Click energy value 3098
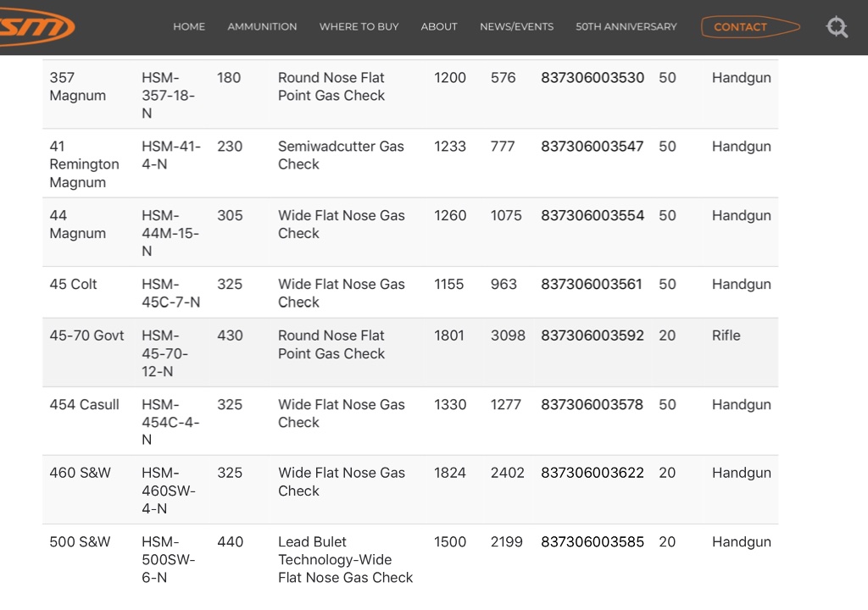Viewport: 868px width, 610px height. 508,335
